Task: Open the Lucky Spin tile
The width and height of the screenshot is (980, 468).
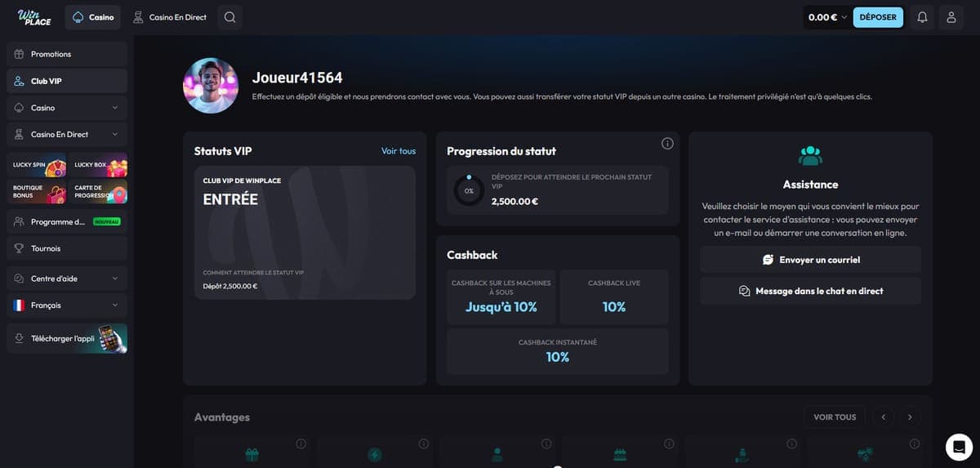Action: click(x=36, y=165)
